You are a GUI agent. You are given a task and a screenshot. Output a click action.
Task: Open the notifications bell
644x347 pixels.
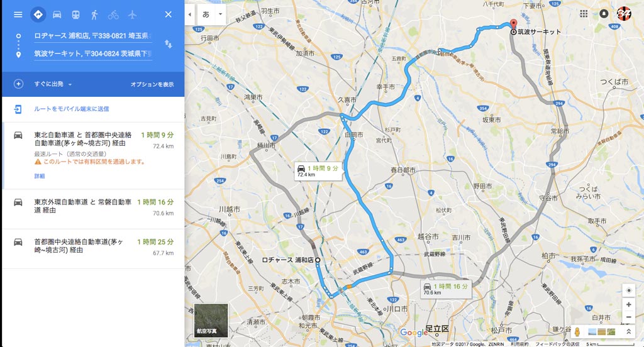[604, 14]
